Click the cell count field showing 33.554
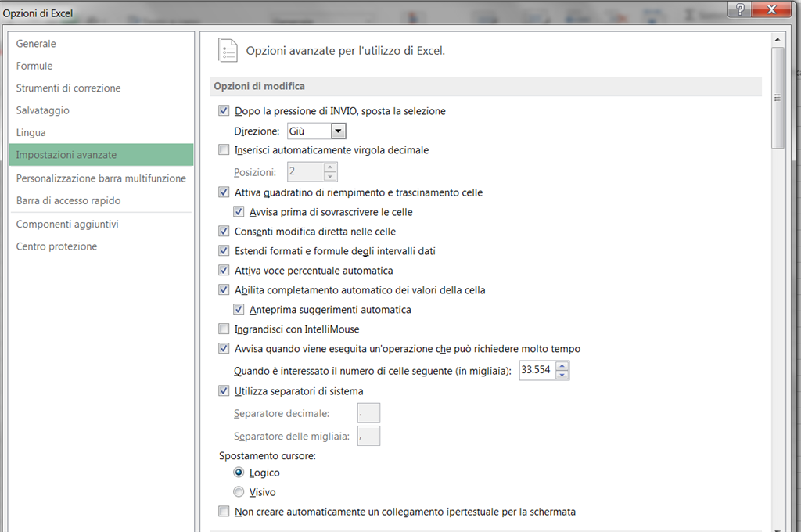Viewport: 801px width, 532px height. [537, 370]
